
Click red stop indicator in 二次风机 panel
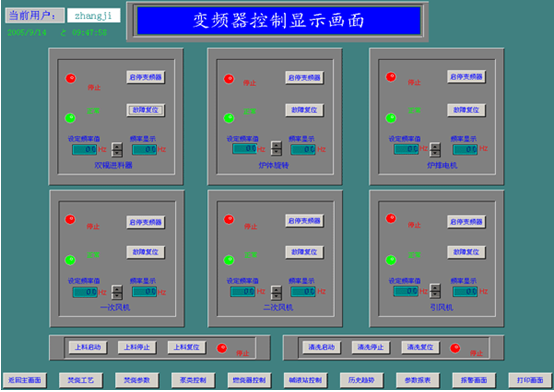pyautogui.click(x=229, y=219)
